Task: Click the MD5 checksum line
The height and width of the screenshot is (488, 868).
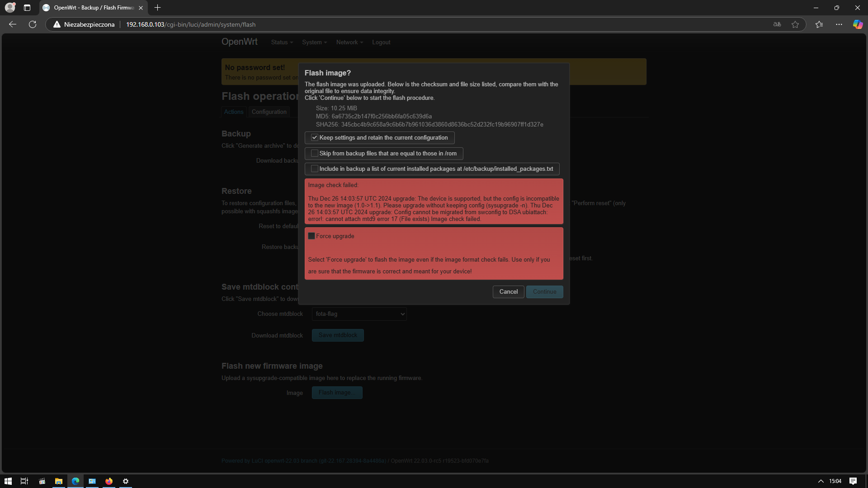Action: click(374, 117)
